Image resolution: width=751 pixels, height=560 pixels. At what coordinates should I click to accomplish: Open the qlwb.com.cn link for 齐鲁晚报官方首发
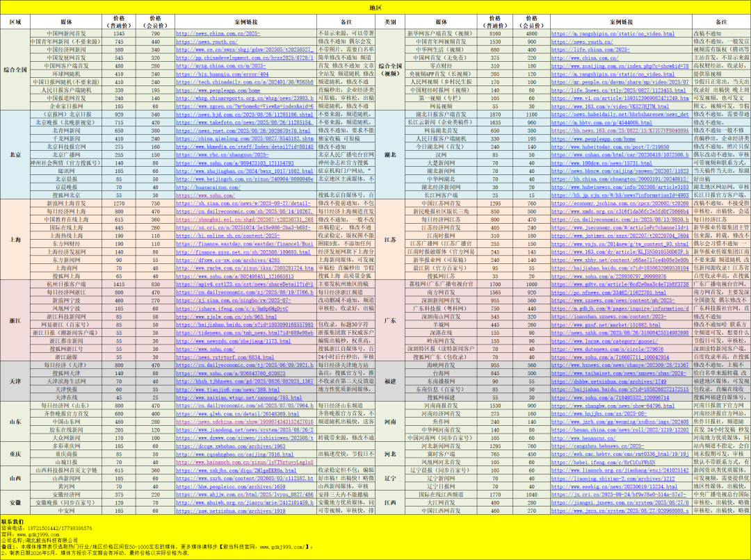coord(237,414)
